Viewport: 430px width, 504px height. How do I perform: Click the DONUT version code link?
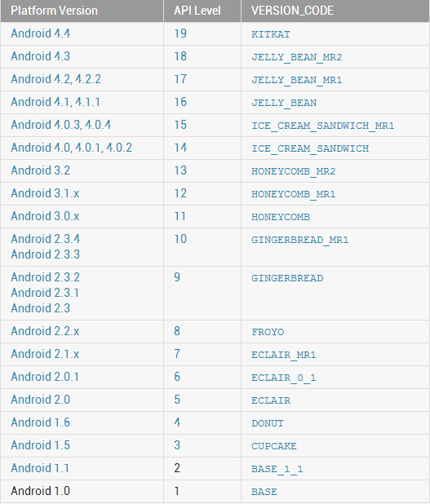(x=268, y=423)
